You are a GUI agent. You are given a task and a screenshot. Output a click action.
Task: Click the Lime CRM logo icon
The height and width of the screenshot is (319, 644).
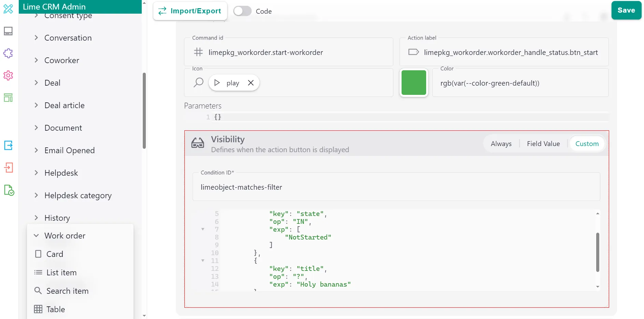click(8, 9)
